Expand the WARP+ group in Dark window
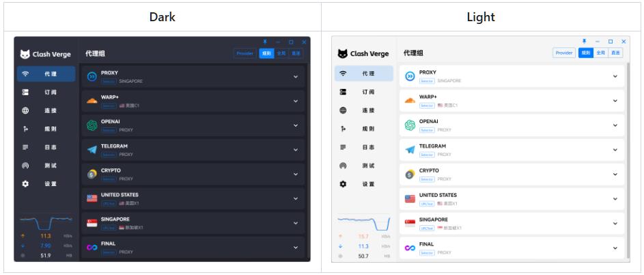The height and width of the screenshot is (275, 644). (296, 101)
